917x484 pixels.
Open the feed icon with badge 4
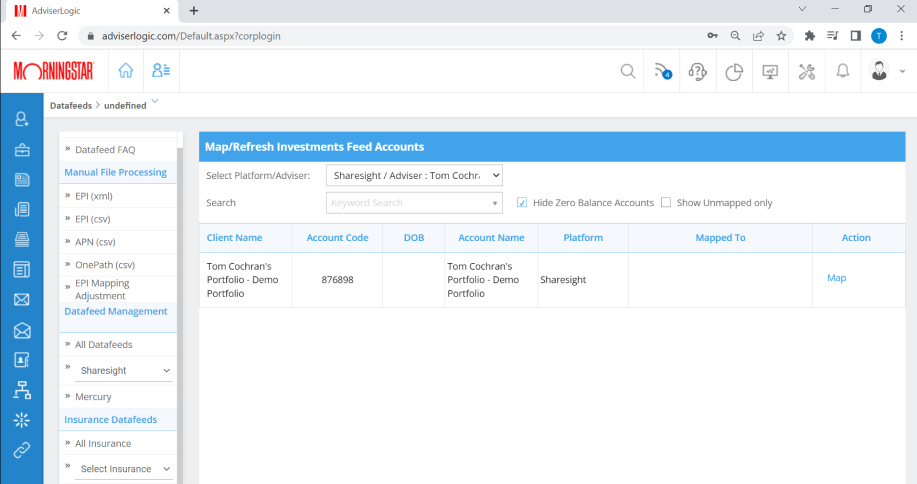[662, 71]
